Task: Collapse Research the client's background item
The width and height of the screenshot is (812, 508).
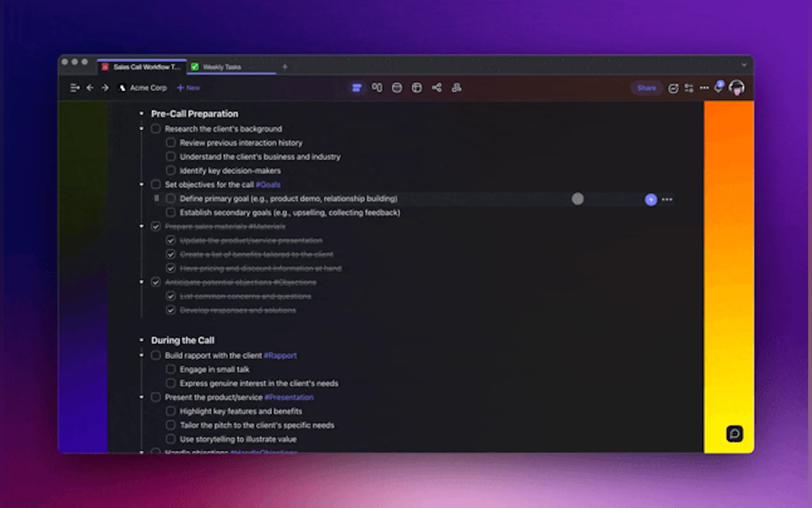Action: pos(141,129)
